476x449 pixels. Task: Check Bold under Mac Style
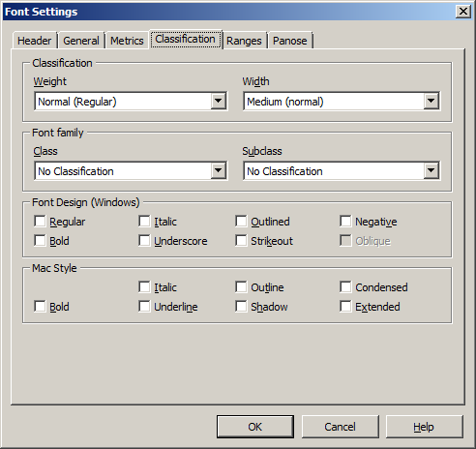click(40, 307)
